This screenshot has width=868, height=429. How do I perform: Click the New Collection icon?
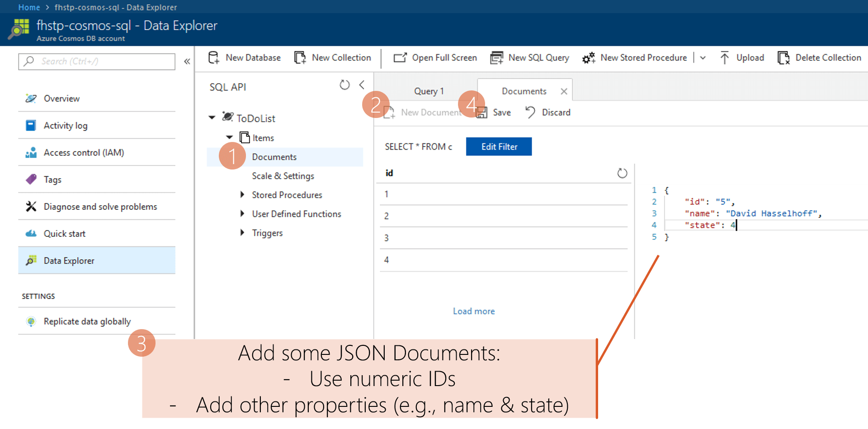300,58
